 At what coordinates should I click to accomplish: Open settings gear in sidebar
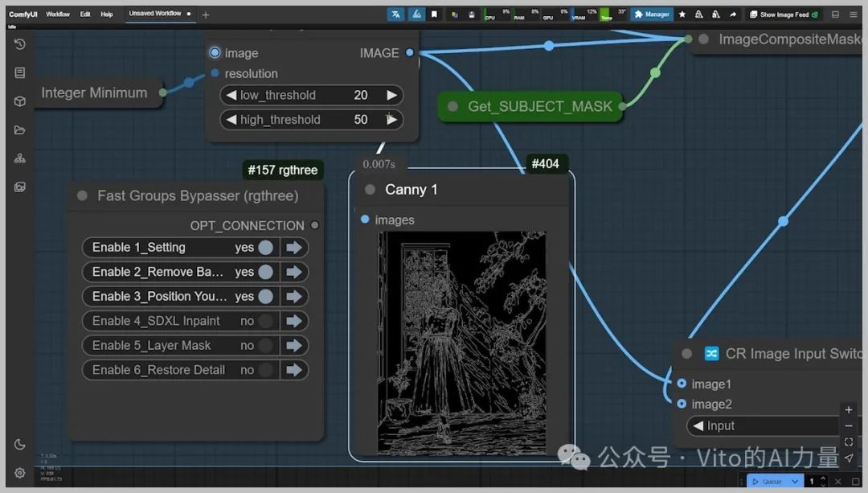click(20, 473)
